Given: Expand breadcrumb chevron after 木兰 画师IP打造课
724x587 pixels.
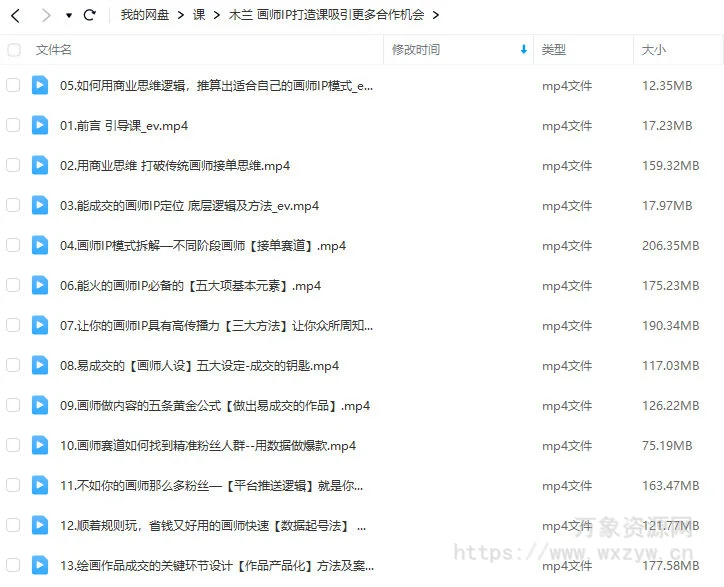Looking at the screenshot, I should click(436, 15).
